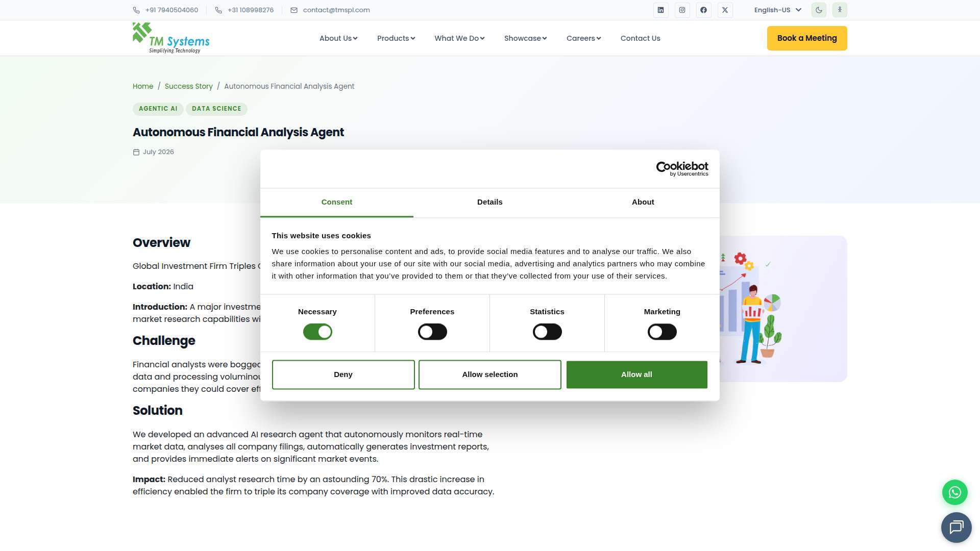Screen dimensions: 980x551
Task: Click the email envelope icon
Action: [294, 10]
